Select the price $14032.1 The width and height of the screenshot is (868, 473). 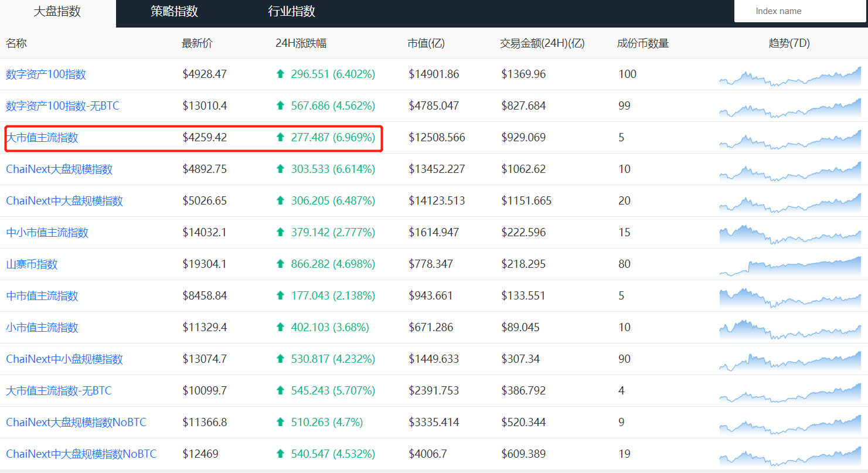click(x=205, y=233)
